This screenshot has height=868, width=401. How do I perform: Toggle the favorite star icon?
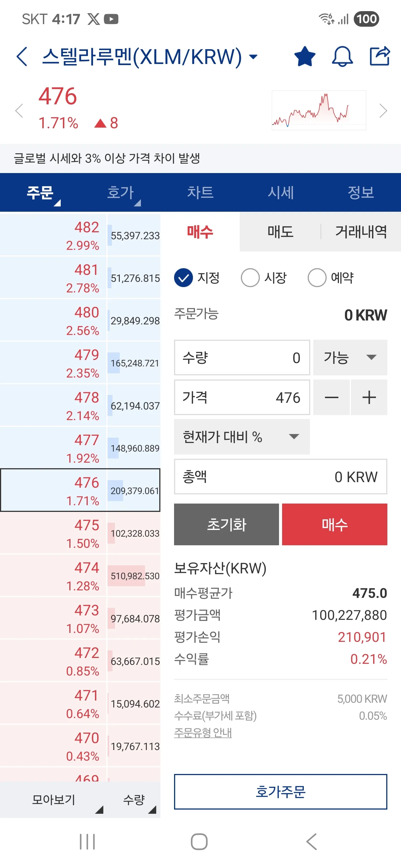coord(305,56)
